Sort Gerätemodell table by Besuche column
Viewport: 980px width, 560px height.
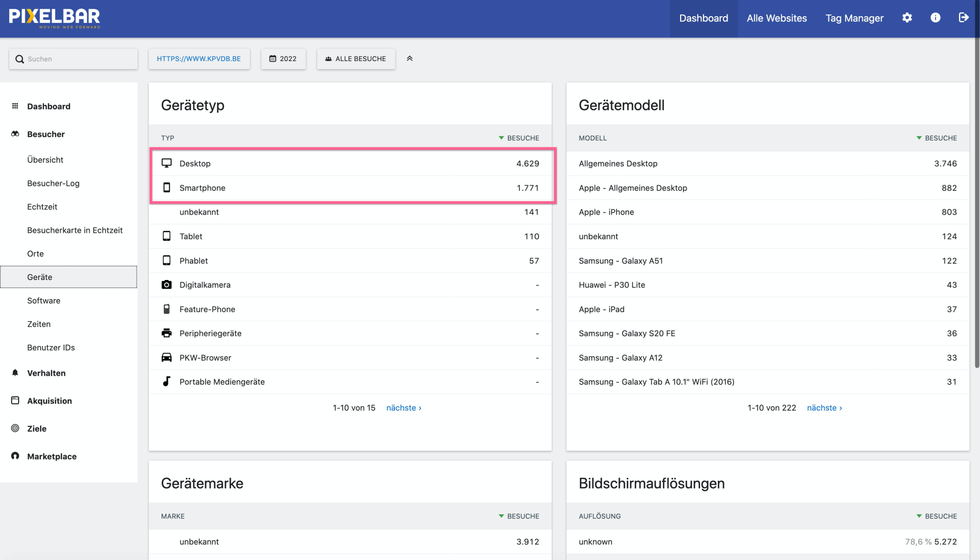pyautogui.click(x=937, y=138)
